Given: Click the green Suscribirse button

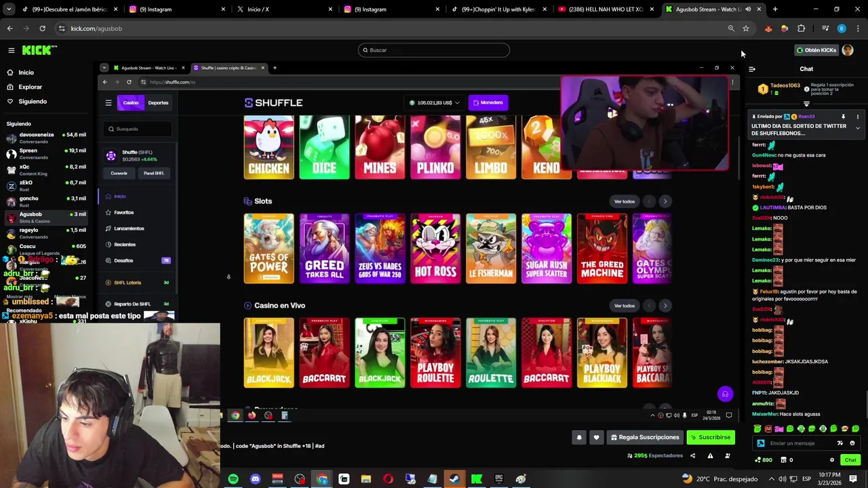Looking at the screenshot, I should tap(710, 438).
